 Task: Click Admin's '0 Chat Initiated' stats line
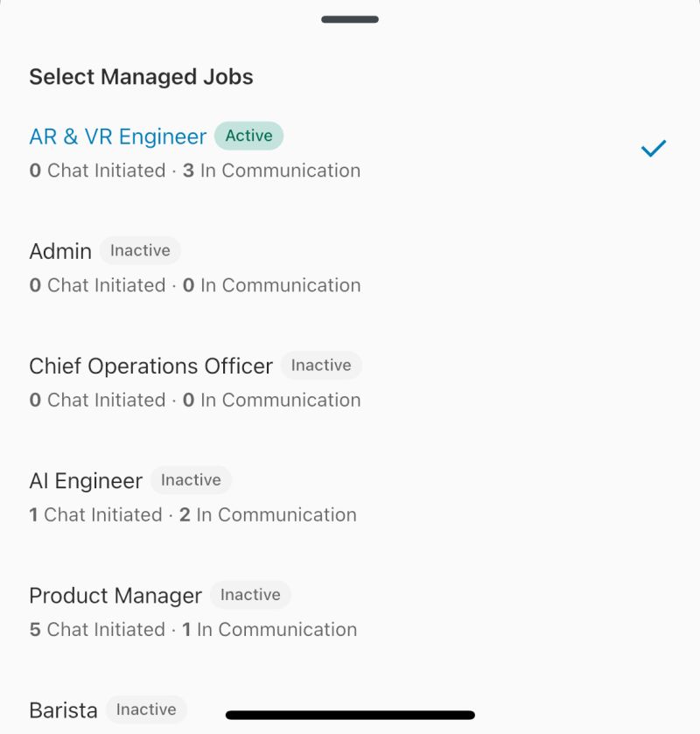[96, 285]
